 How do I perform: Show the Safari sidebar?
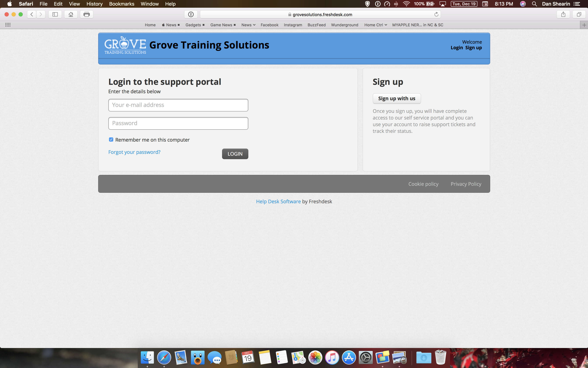tap(55, 14)
